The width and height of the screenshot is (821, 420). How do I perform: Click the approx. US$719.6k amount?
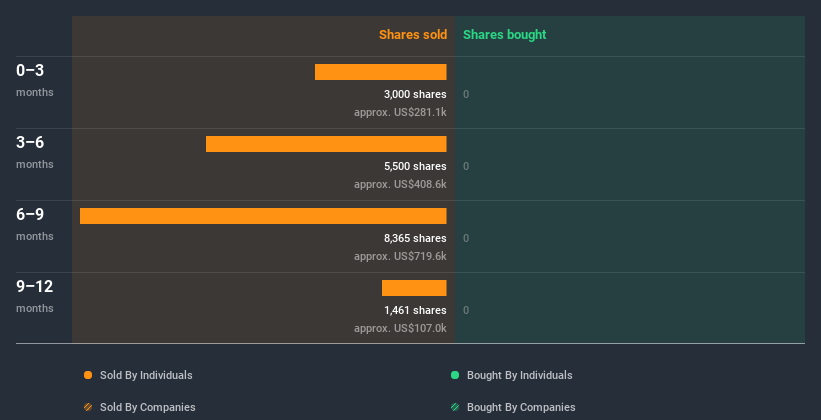tap(400, 256)
